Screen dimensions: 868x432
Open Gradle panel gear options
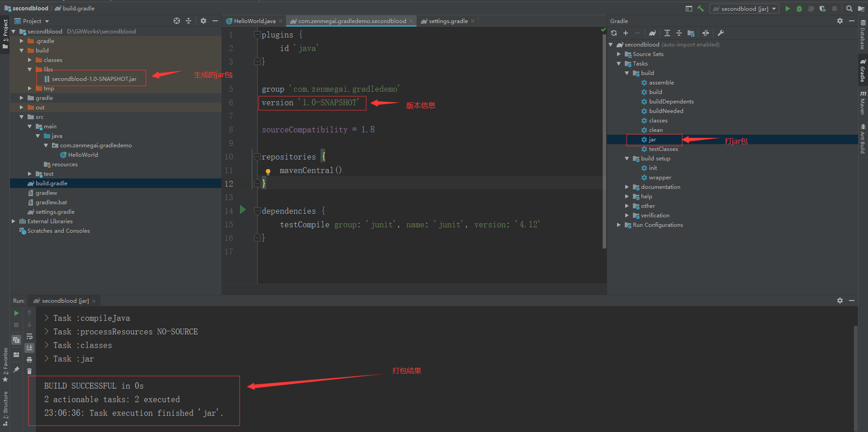click(x=840, y=21)
